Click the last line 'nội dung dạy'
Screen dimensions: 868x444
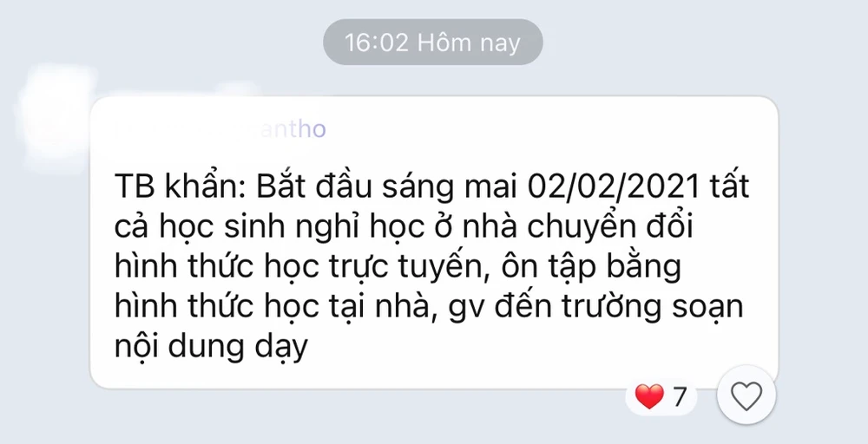click(211, 347)
